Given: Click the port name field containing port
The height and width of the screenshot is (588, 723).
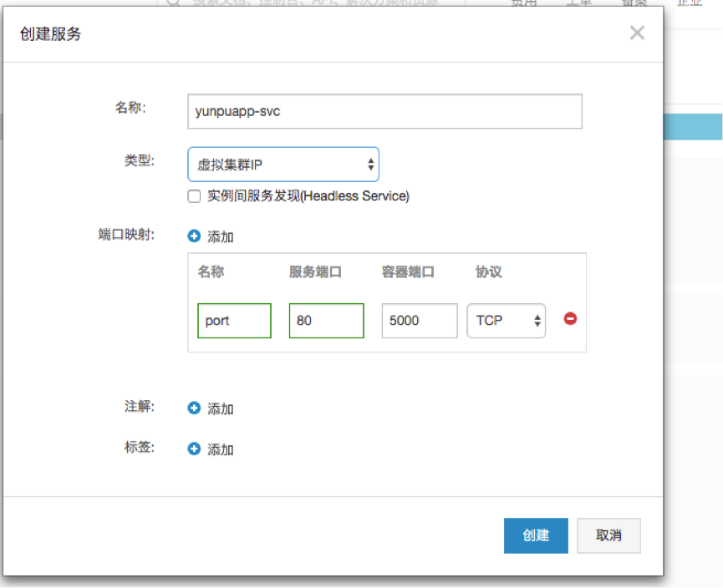Looking at the screenshot, I should (x=234, y=321).
